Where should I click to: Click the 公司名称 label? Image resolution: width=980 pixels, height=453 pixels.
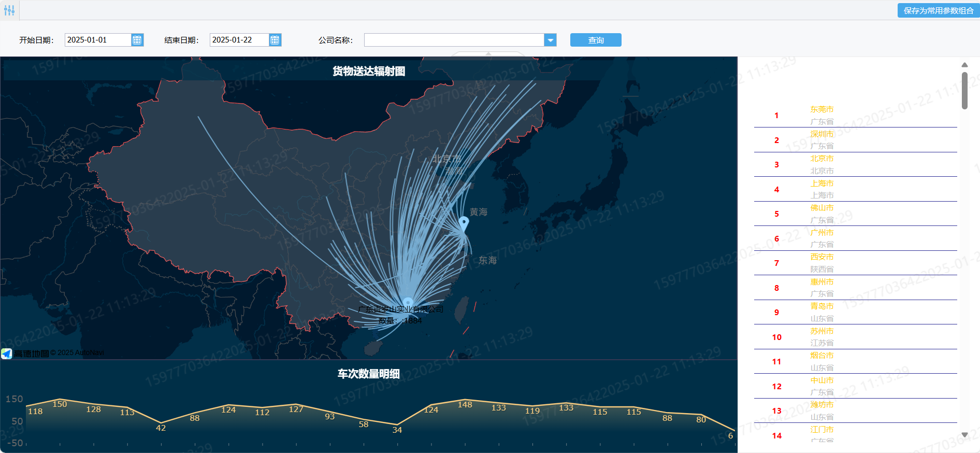(335, 40)
